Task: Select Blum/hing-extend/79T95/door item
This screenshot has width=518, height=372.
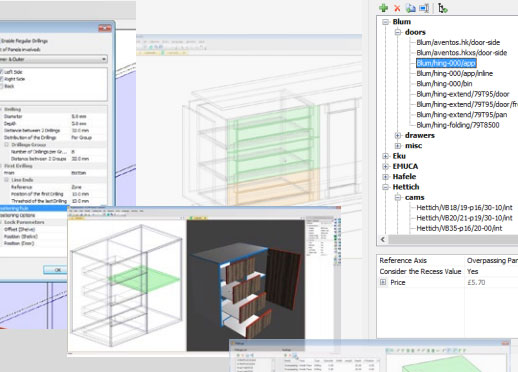Action: (x=463, y=94)
